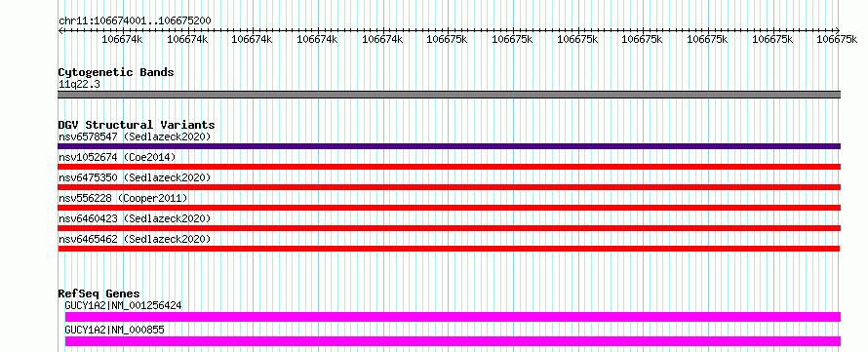Click the chr11:106674001..106675200 region label
Viewport: 868px width, 352px height.
point(135,21)
